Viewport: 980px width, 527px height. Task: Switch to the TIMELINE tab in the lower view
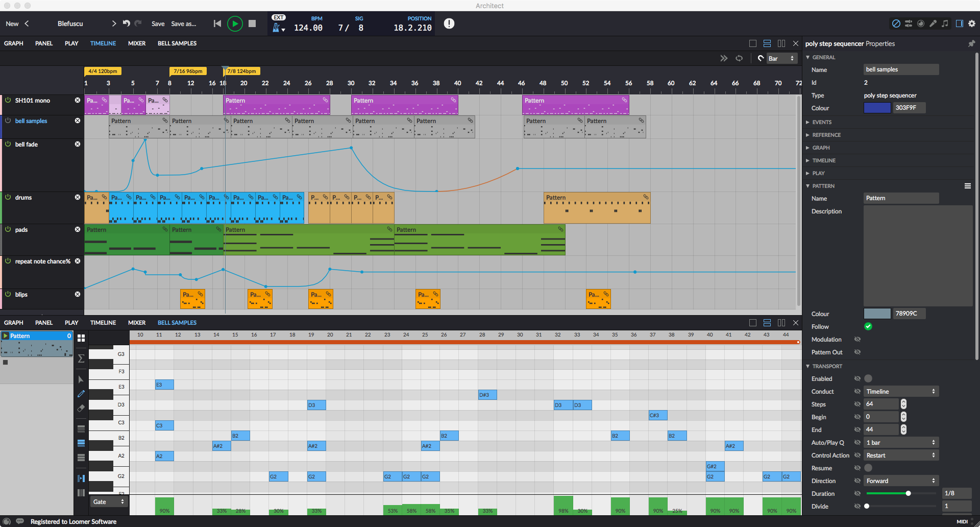point(103,323)
